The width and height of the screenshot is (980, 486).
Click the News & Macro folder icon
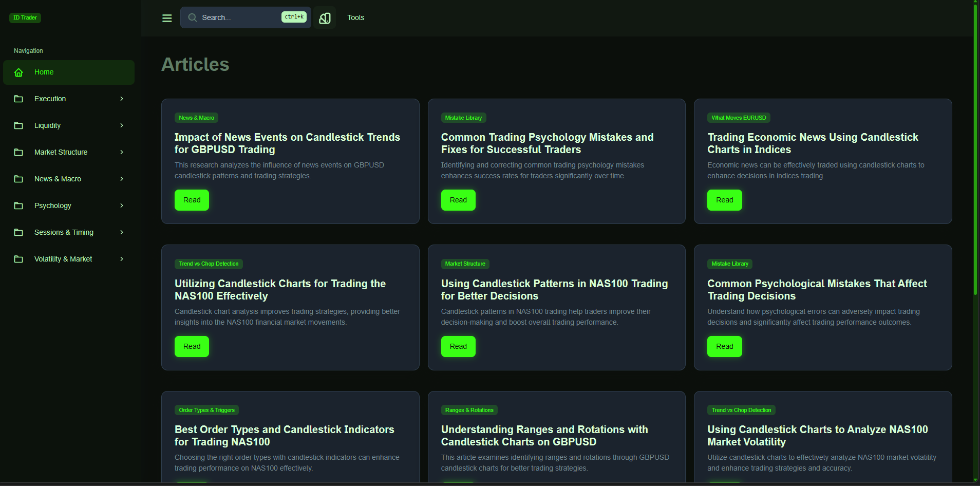click(x=18, y=179)
